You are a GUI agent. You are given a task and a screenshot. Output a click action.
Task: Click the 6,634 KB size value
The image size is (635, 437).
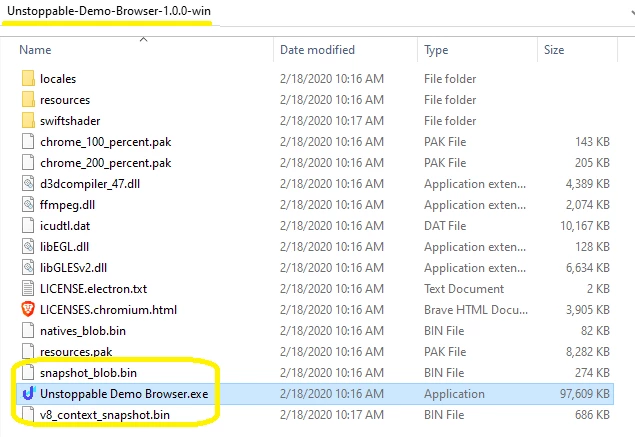click(588, 268)
